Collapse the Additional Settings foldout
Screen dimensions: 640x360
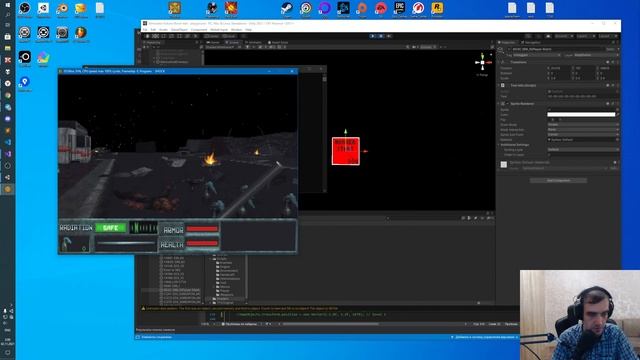(499, 144)
